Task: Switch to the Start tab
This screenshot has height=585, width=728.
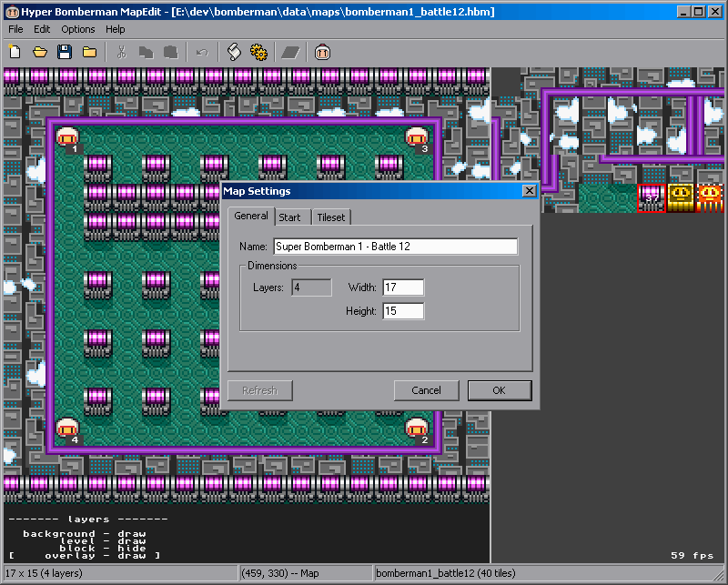Action: point(290,217)
